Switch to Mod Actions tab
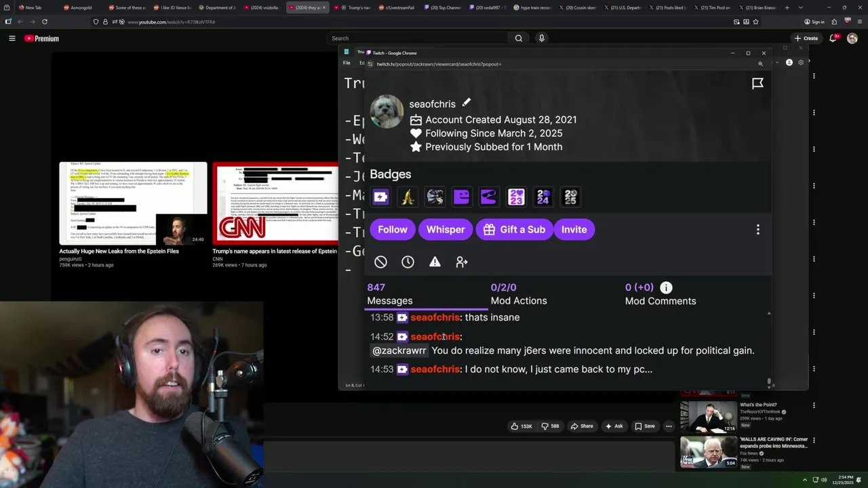The image size is (868, 488). (519, 294)
